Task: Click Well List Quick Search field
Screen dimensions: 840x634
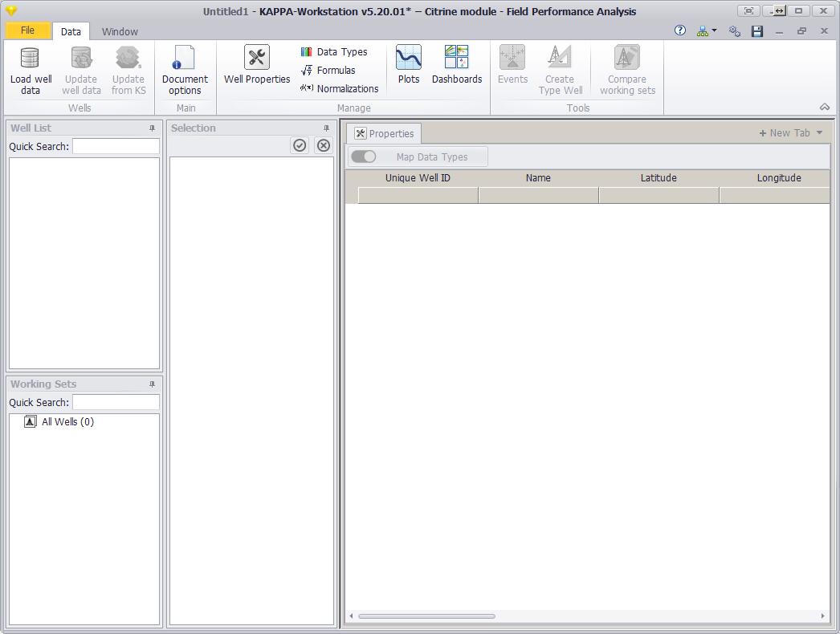Action: click(x=116, y=146)
